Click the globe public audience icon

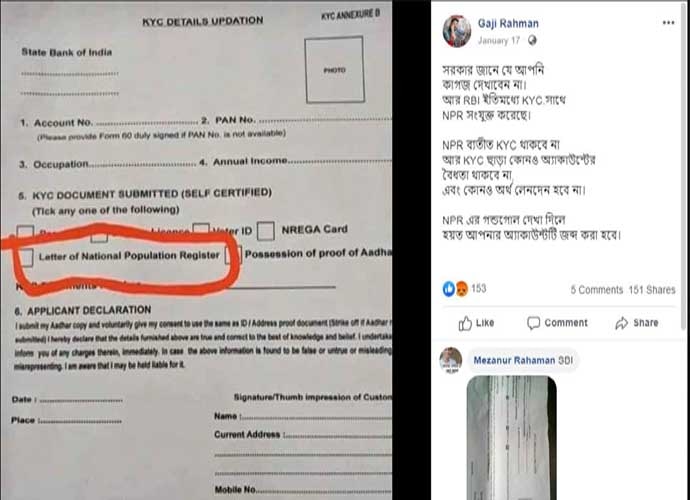pos(532,40)
